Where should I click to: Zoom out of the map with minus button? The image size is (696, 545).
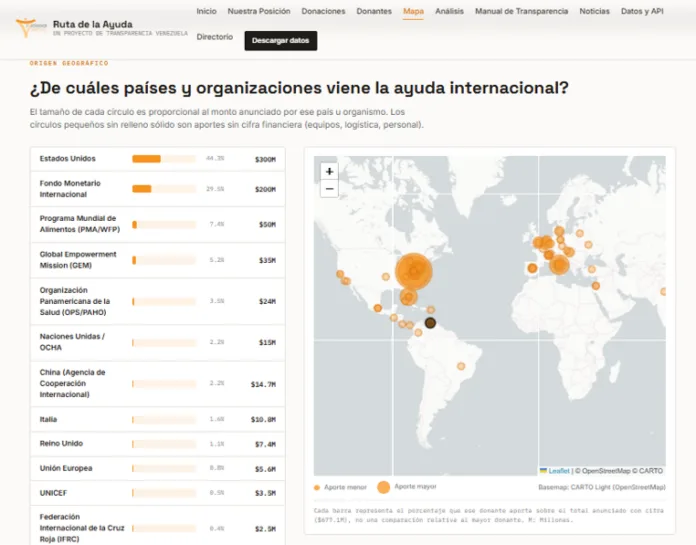coord(329,189)
